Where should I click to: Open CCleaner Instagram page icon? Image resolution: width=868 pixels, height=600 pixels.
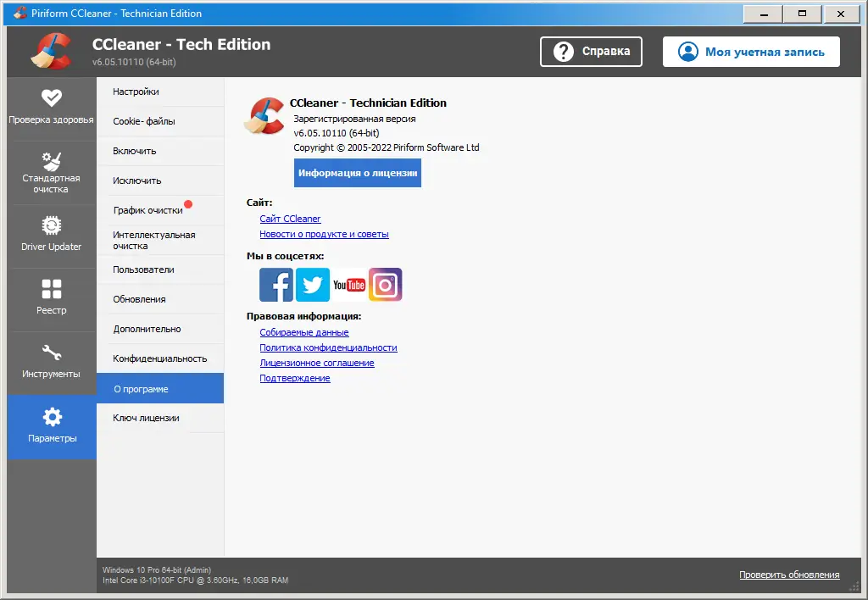pos(386,285)
